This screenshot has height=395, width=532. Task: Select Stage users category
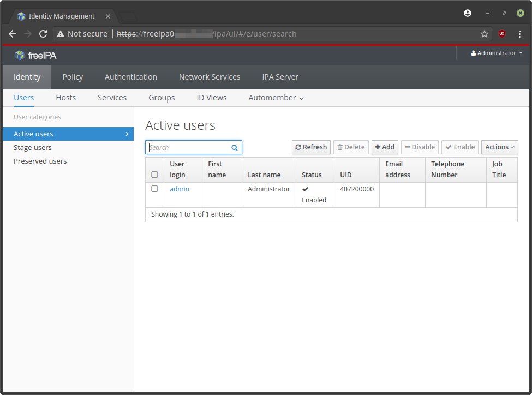33,147
